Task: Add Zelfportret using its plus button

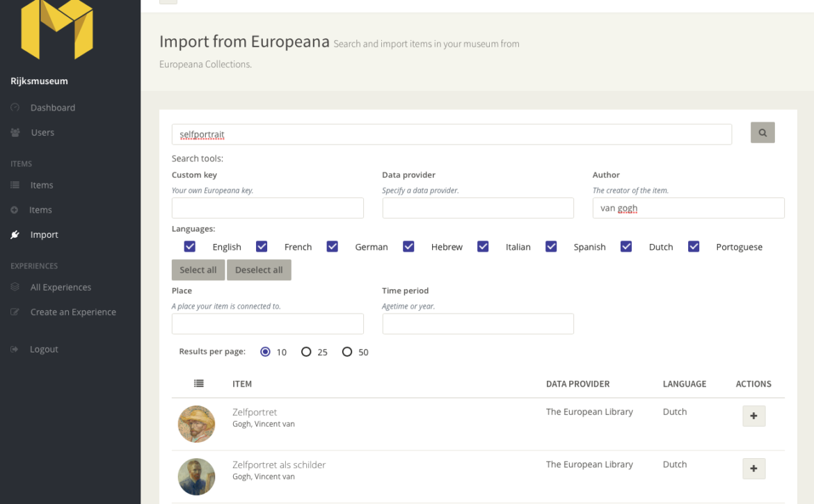Action: 753,416
